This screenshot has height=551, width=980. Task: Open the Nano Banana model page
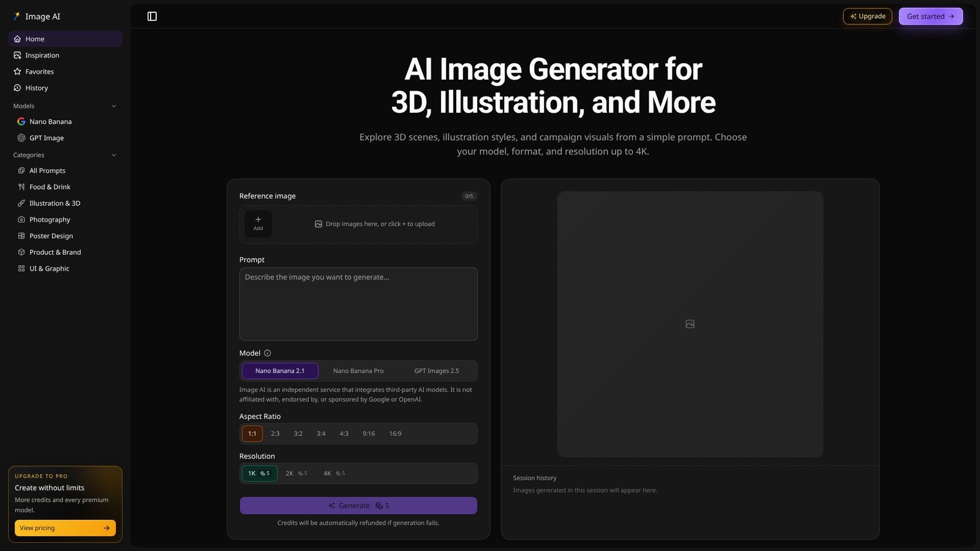coord(67,122)
